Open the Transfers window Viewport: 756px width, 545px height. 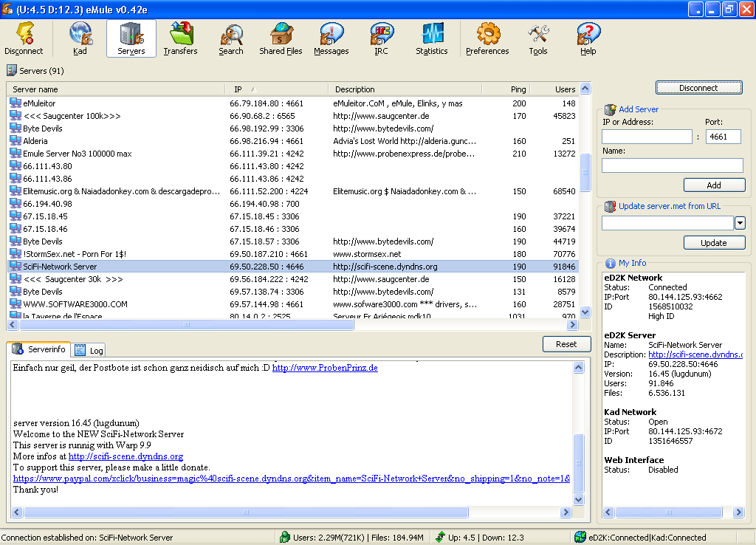click(180, 38)
